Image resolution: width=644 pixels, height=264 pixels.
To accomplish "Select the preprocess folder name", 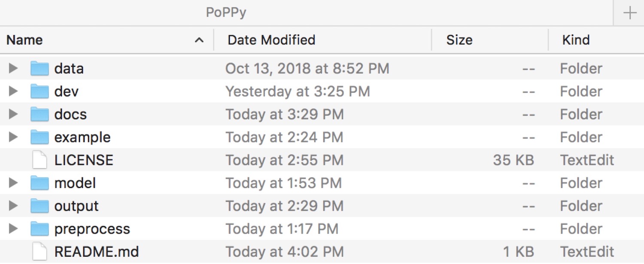I will (x=92, y=229).
